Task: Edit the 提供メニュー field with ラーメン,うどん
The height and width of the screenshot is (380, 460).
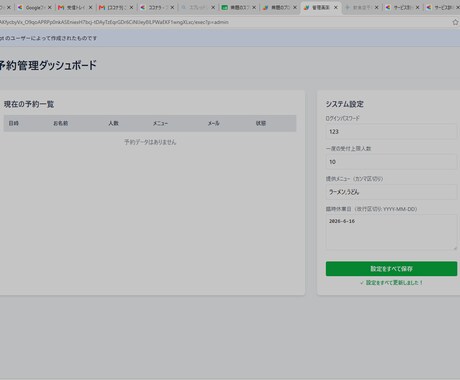Action: coord(391,192)
